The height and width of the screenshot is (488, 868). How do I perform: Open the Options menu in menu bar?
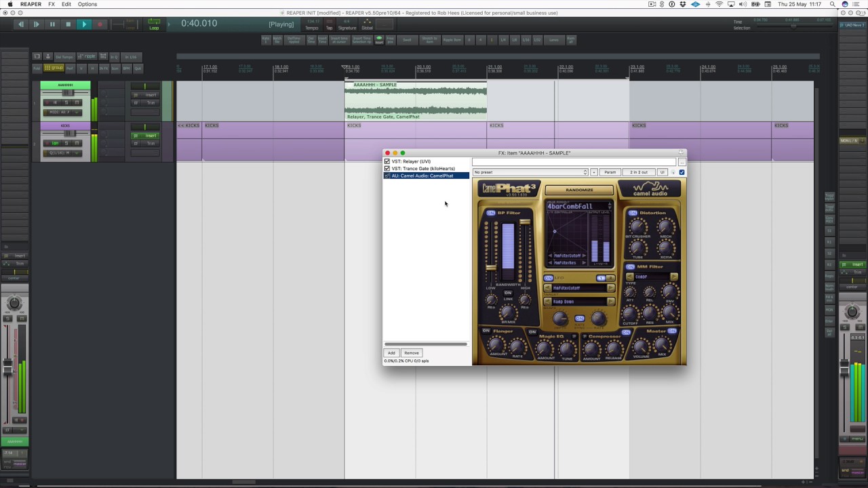point(87,4)
